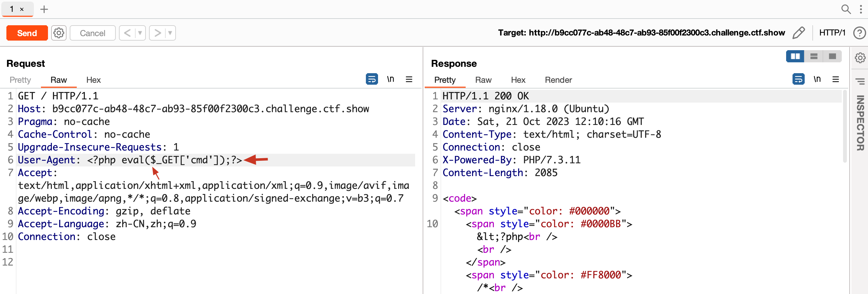Open search at top right
The image size is (868, 294).
click(846, 9)
